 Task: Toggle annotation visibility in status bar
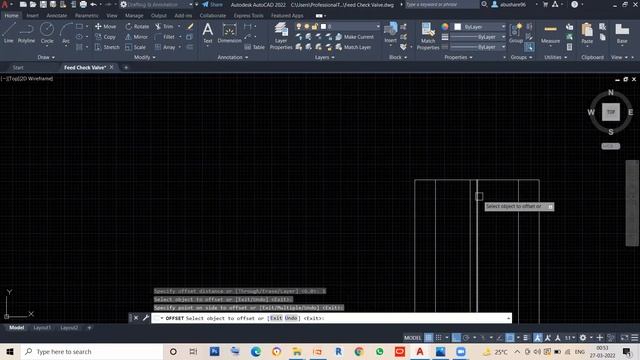538,338
